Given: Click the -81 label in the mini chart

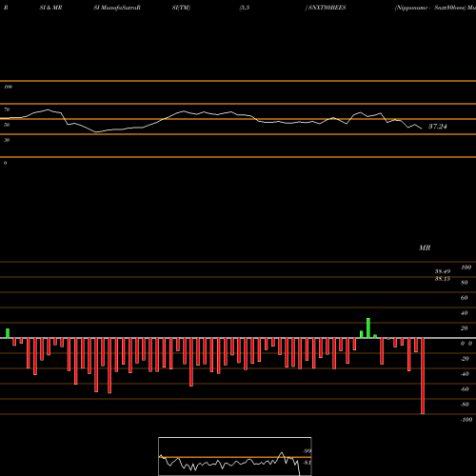Looking at the screenshot, I should tap(307, 463).
